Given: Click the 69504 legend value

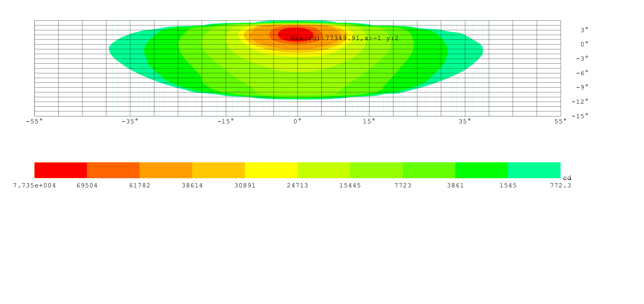Looking at the screenshot, I should [87, 186].
